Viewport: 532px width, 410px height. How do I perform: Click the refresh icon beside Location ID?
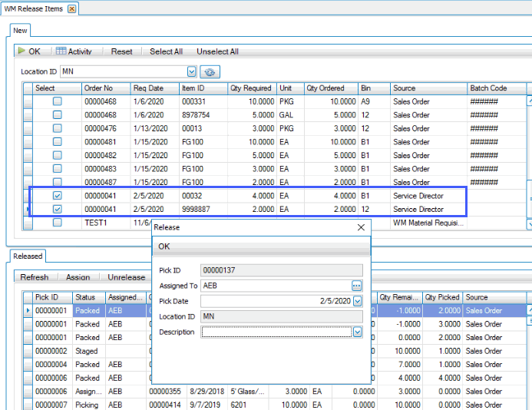[x=210, y=72]
